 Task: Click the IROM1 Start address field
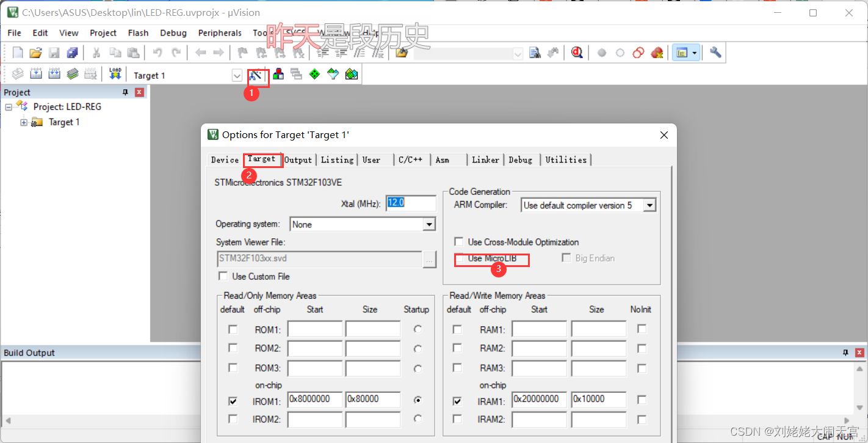pos(315,400)
